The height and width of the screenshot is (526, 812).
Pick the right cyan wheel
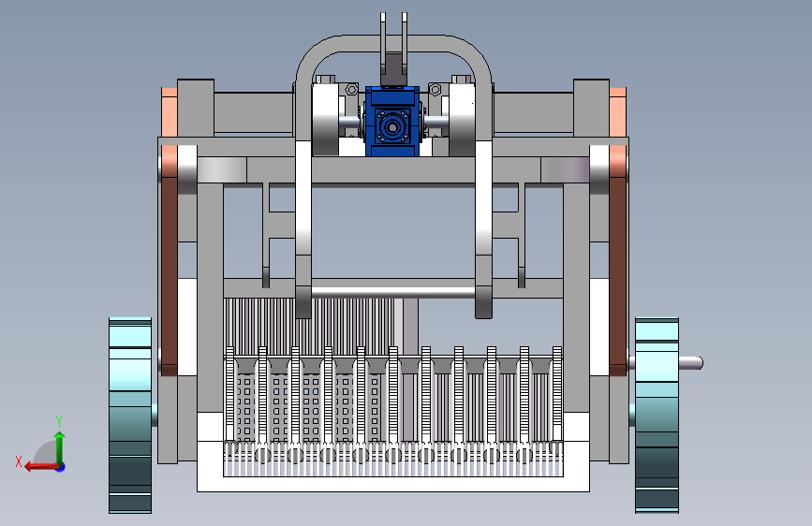(657, 416)
